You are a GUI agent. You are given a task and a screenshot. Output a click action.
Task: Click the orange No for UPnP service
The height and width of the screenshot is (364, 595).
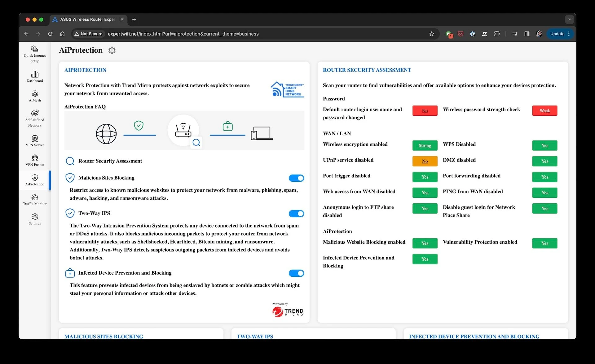pos(425,161)
